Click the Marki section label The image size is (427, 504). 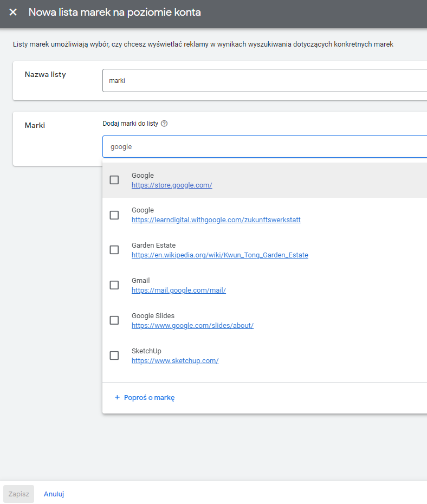tap(35, 125)
